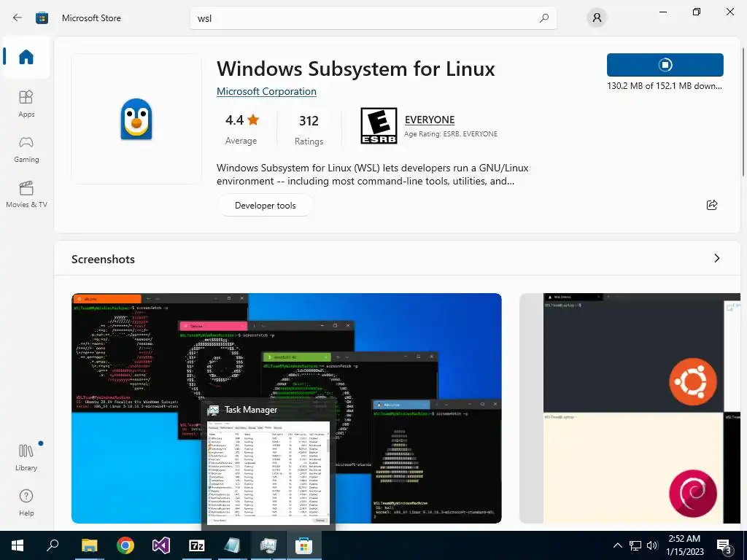Click the Windows Subsystem for Linux penguin icon

click(x=136, y=119)
